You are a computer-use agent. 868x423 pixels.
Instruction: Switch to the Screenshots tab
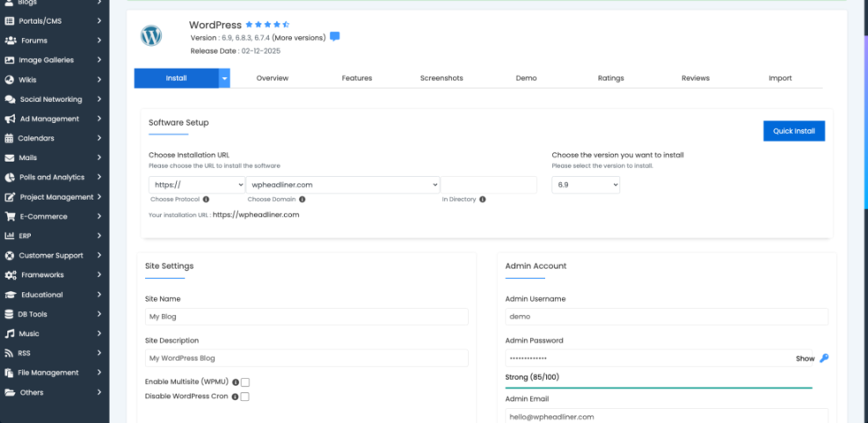point(441,78)
